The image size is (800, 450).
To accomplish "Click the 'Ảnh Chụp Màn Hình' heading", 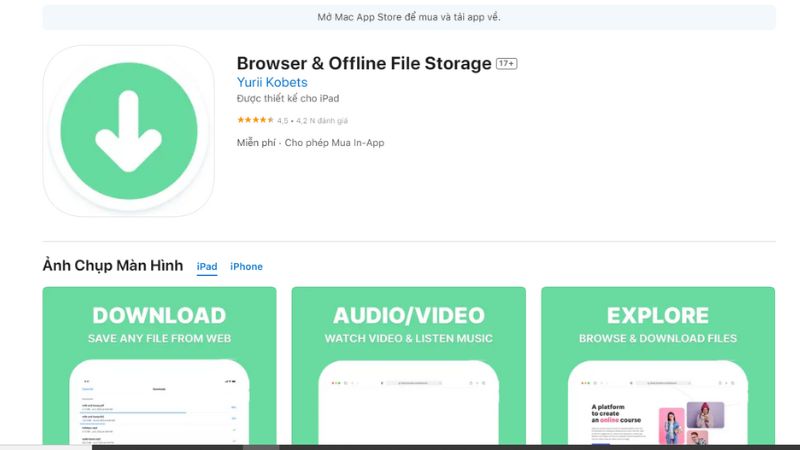I will click(x=113, y=266).
